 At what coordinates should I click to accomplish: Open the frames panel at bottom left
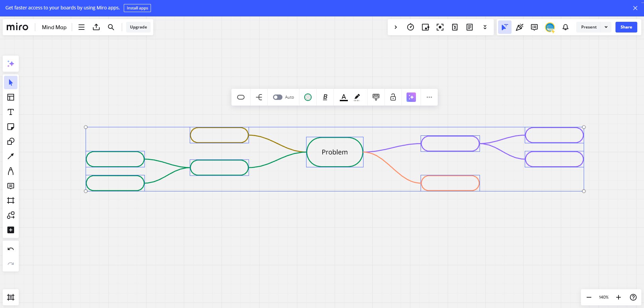click(11, 297)
